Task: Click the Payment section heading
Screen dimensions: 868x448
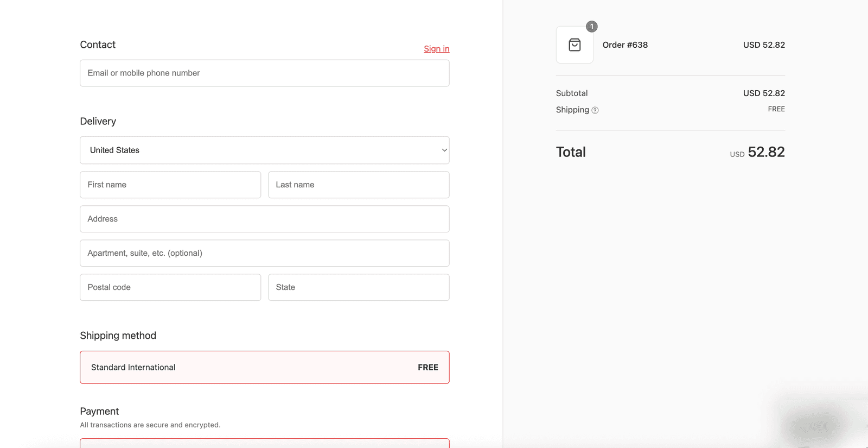Action: coord(99,411)
